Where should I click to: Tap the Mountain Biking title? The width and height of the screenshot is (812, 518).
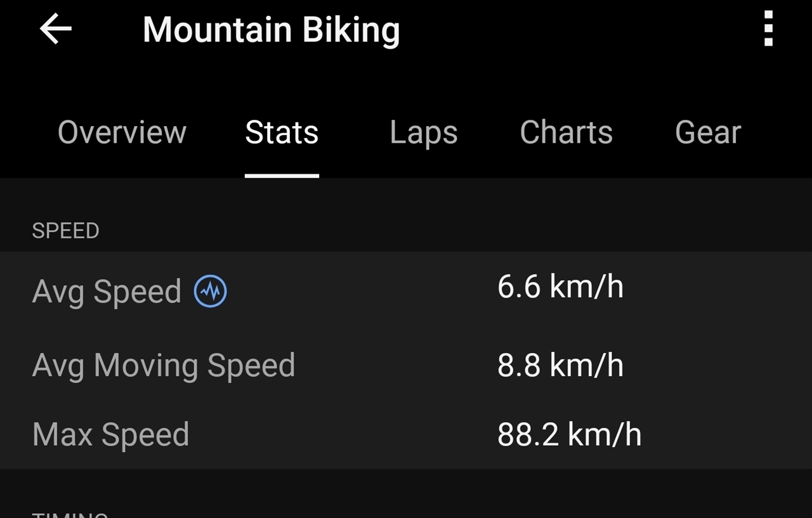click(x=271, y=30)
